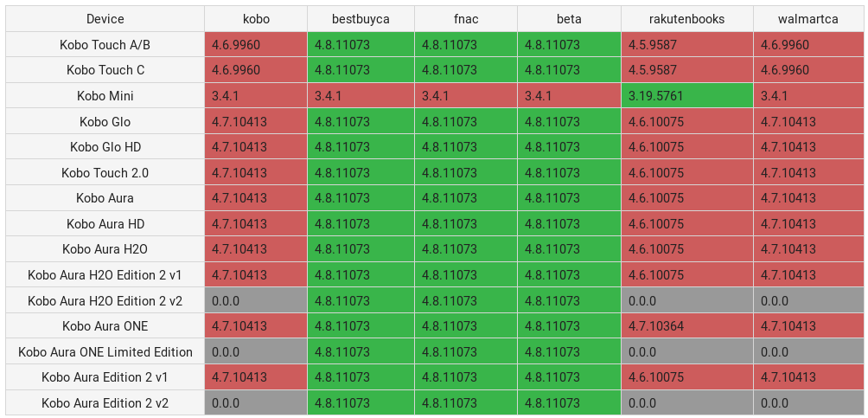
Task: Select the Kobo Glo HD row label
Action: (105, 147)
